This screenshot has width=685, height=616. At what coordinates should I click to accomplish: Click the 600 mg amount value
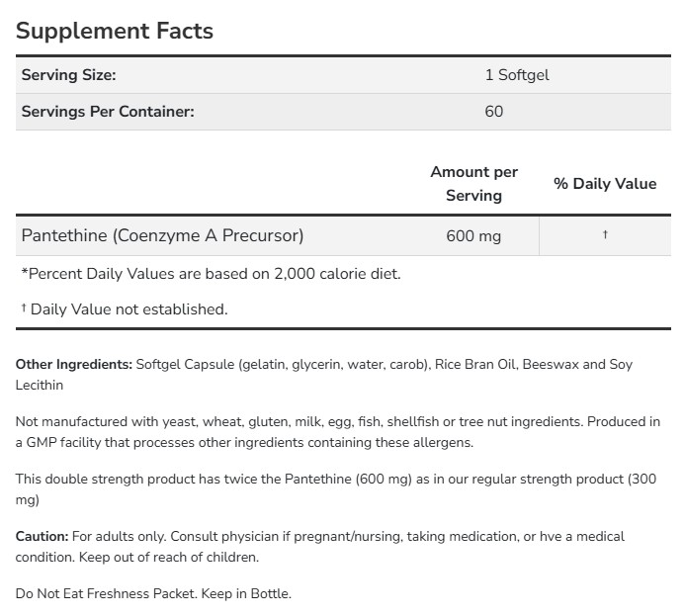(x=473, y=235)
